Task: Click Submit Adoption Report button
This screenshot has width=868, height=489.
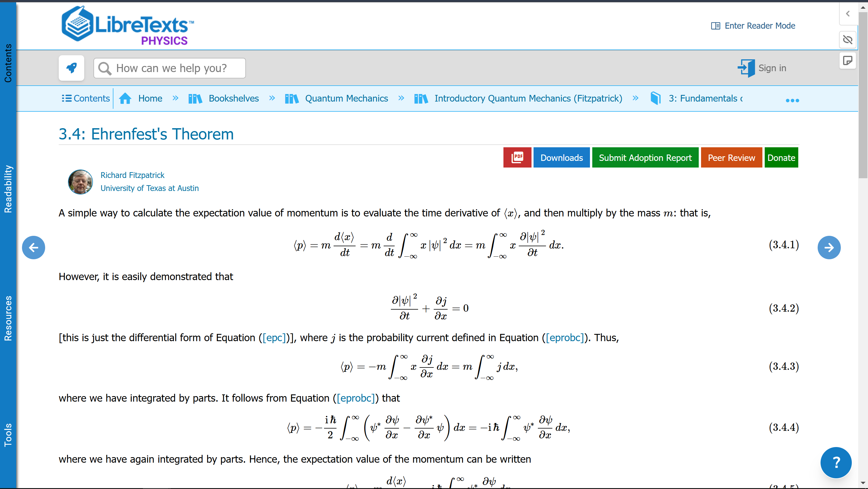Action: [x=645, y=157]
